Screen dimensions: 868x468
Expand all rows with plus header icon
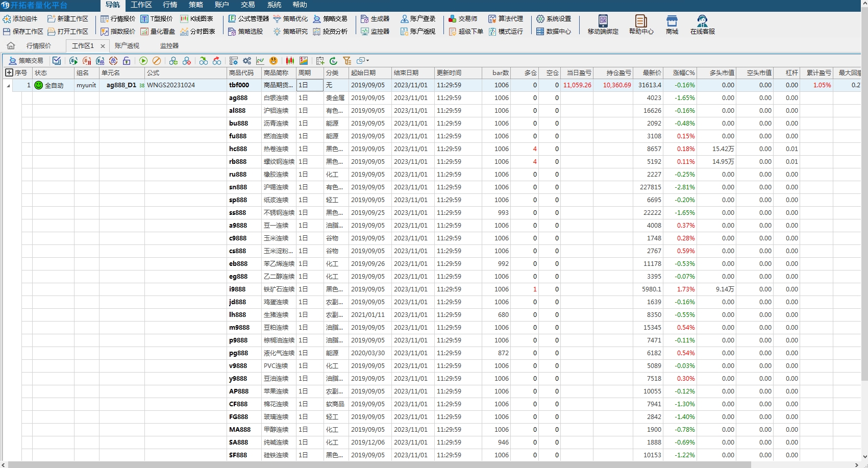9,73
